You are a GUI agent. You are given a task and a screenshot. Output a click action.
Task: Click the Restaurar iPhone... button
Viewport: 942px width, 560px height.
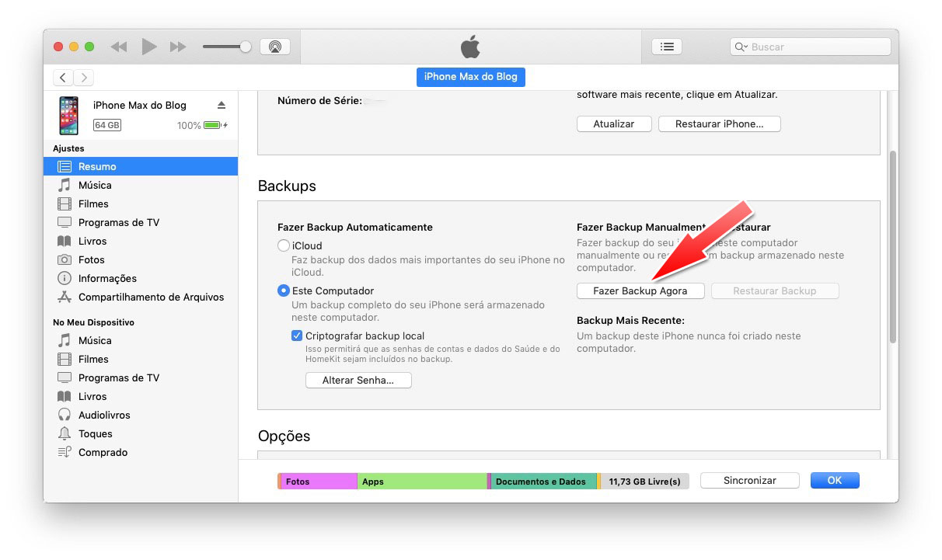click(720, 123)
